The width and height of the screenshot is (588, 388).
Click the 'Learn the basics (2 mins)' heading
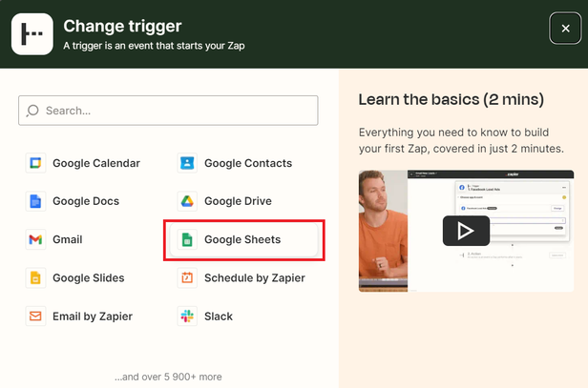[451, 99]
